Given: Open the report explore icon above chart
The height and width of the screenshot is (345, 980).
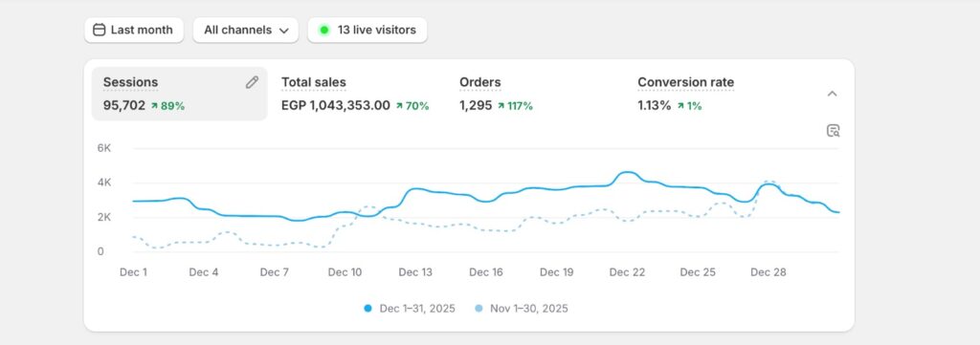Looking at the screenshot, I should [834, 130].
